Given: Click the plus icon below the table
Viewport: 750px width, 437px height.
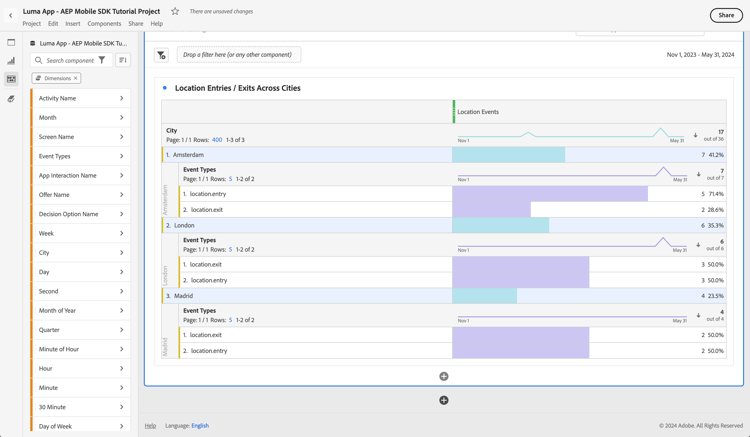Looking at the screenshot, I should pos(444,377).
